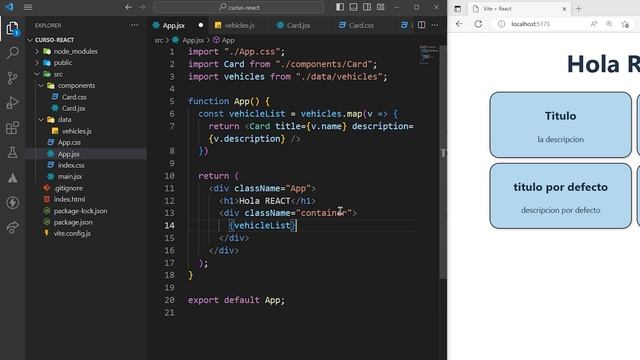Click the curso-react command center search
The image size is (640, 360).
pyautogui.click(x=239, y=7)
